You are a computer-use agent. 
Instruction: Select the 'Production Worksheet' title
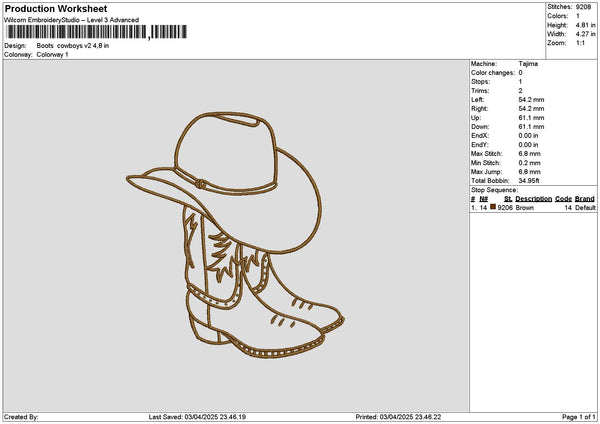click(56, 8)
